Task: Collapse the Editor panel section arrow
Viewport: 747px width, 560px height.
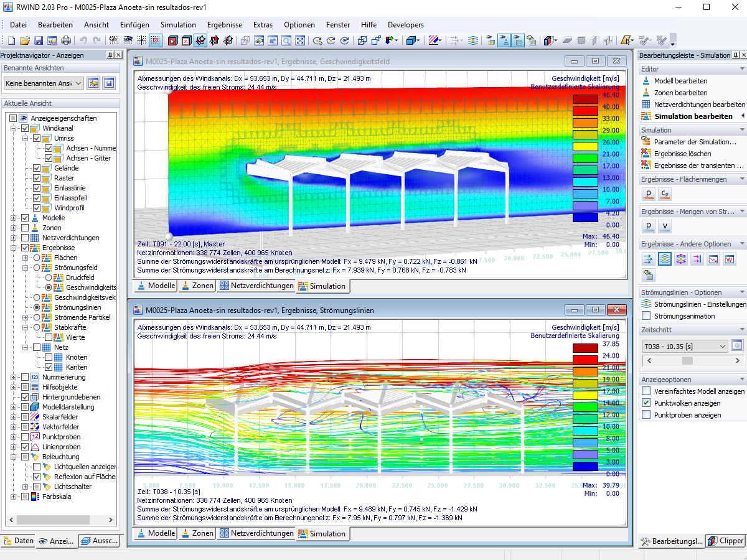Action: tap(741, 69)
